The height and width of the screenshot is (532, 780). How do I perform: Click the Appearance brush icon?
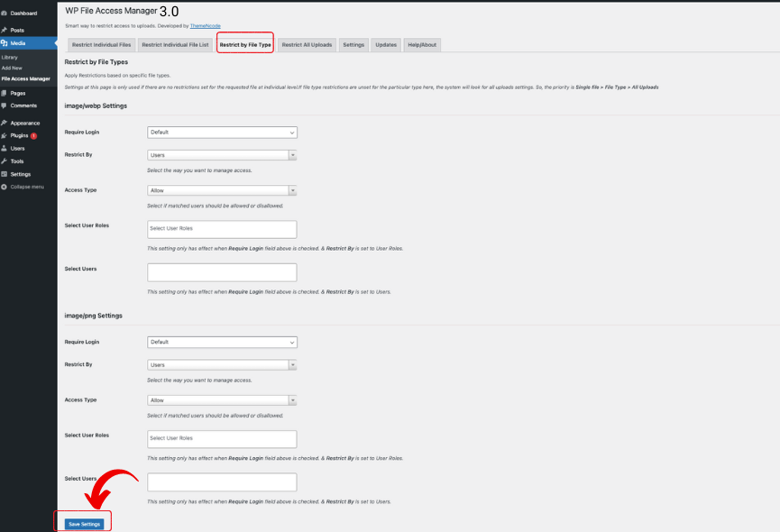[x=4, y=123]
